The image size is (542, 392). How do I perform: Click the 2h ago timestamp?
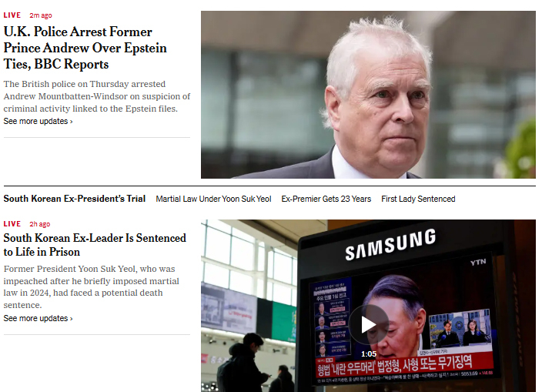point(40,224)
